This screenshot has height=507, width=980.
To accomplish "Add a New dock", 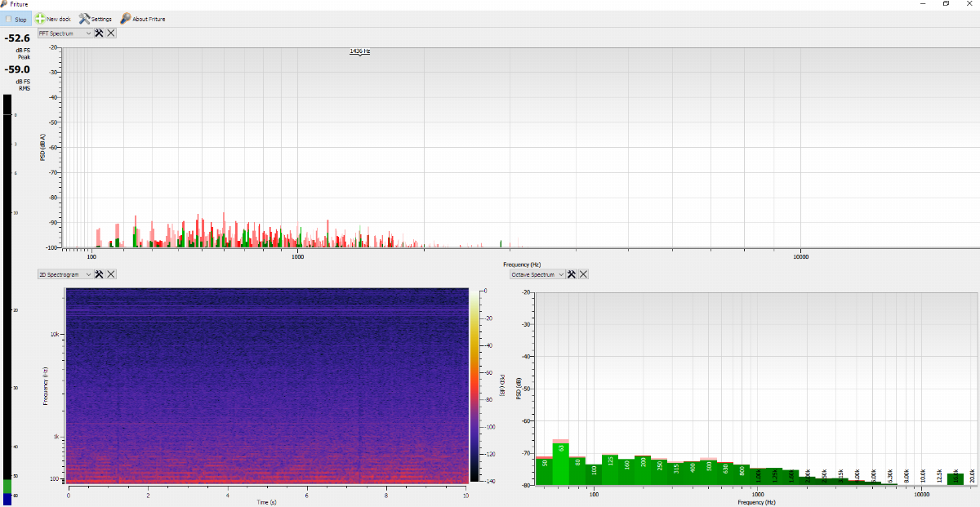I will pos(53,19).
